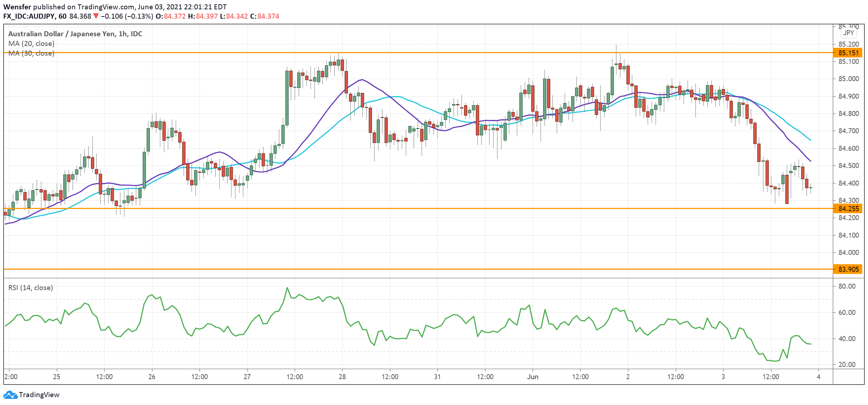Click the 28 date label on time axis
Viewport: 868px width, 405px height.
click(x=342, y=377)
